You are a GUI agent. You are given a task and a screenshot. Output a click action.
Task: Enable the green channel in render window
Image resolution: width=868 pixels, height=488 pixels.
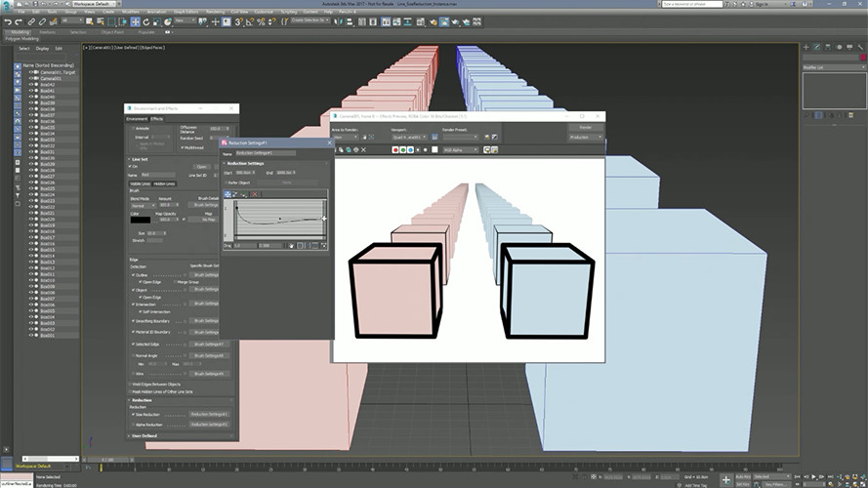pos(403,150)
